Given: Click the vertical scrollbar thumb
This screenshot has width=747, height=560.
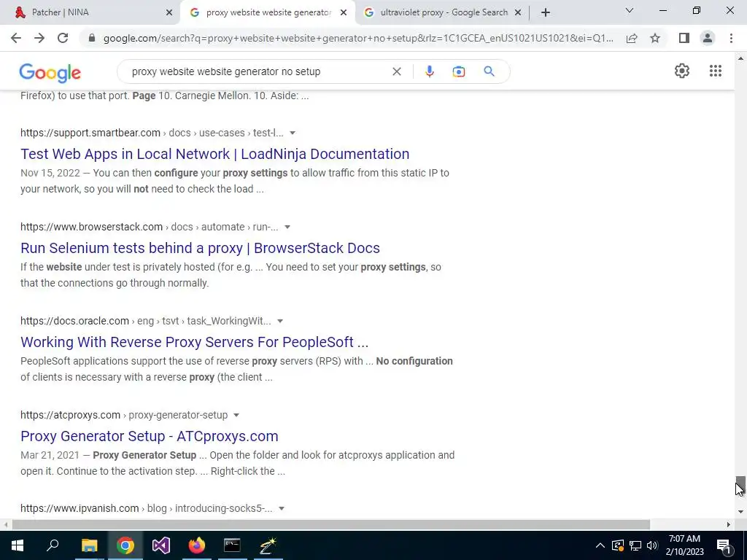Looking at the screenshot, I should pos(740,484).
